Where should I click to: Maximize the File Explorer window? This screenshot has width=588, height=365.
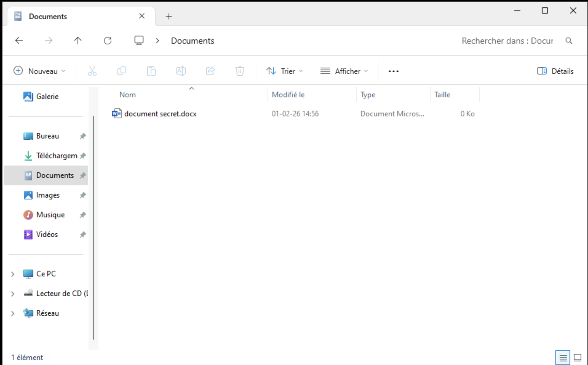pyautogui.click(x=545, y=11)
